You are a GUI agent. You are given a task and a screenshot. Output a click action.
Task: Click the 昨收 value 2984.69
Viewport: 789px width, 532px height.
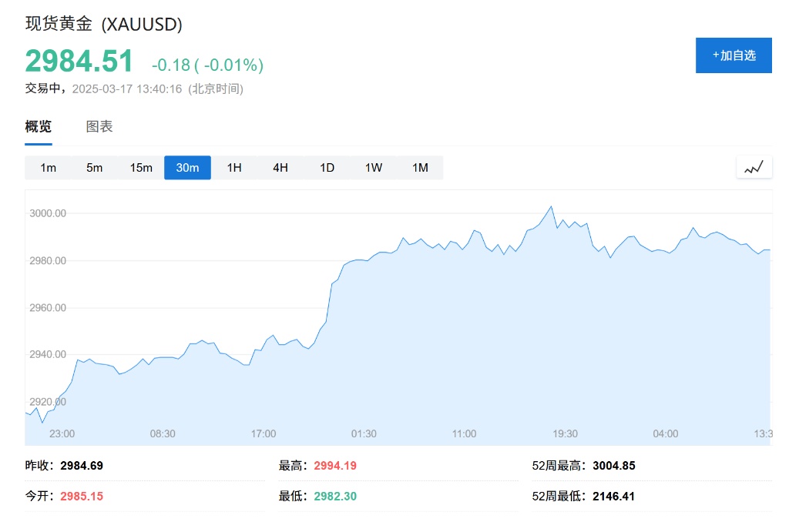(x=81, y=466)
